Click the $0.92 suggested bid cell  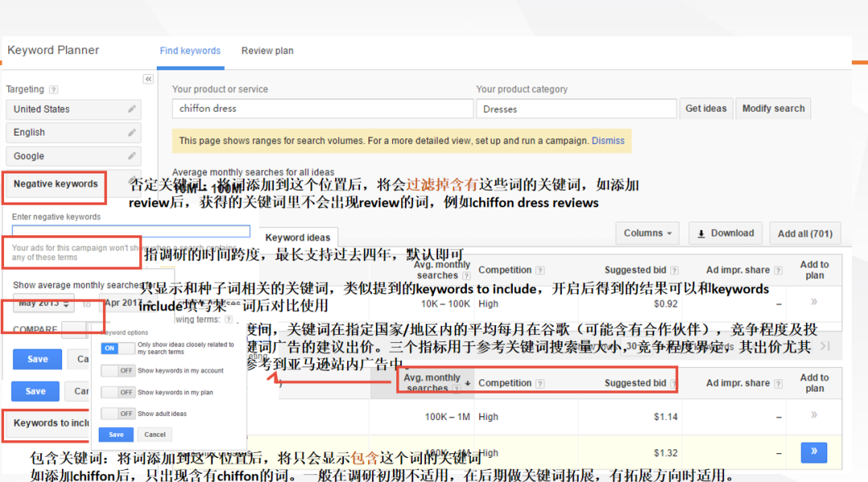[x=665, y=304]
